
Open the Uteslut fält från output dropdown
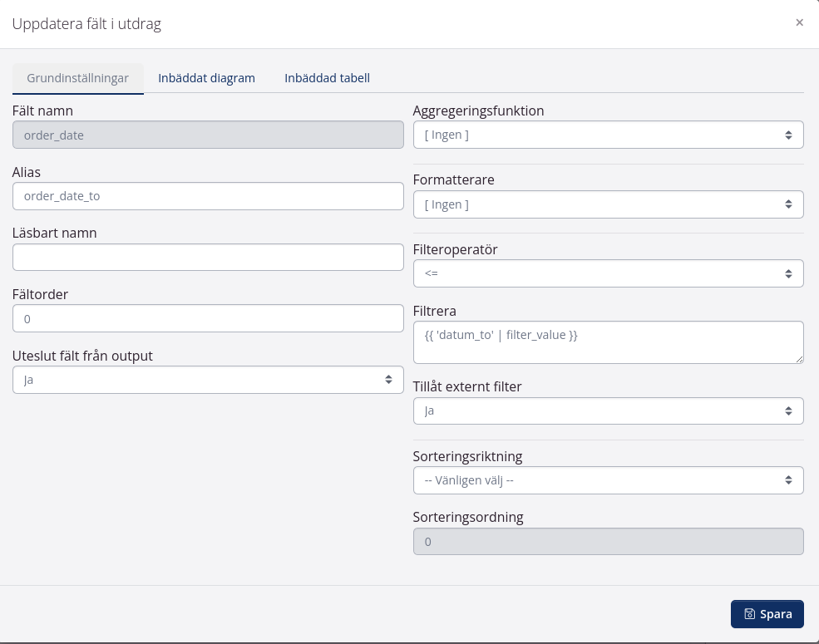point(208,379)
